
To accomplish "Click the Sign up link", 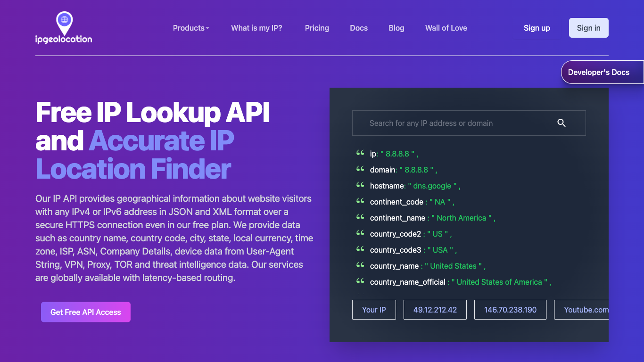I will coord(537,28).
